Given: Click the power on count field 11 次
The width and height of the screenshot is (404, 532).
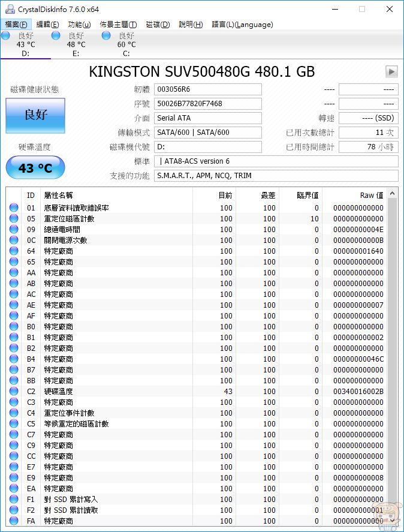Looking at the screenshot, I should coord(369,133).
